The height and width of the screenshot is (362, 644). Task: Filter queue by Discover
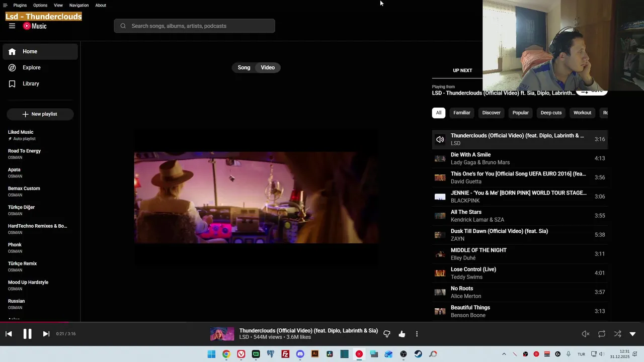point(492,113)
